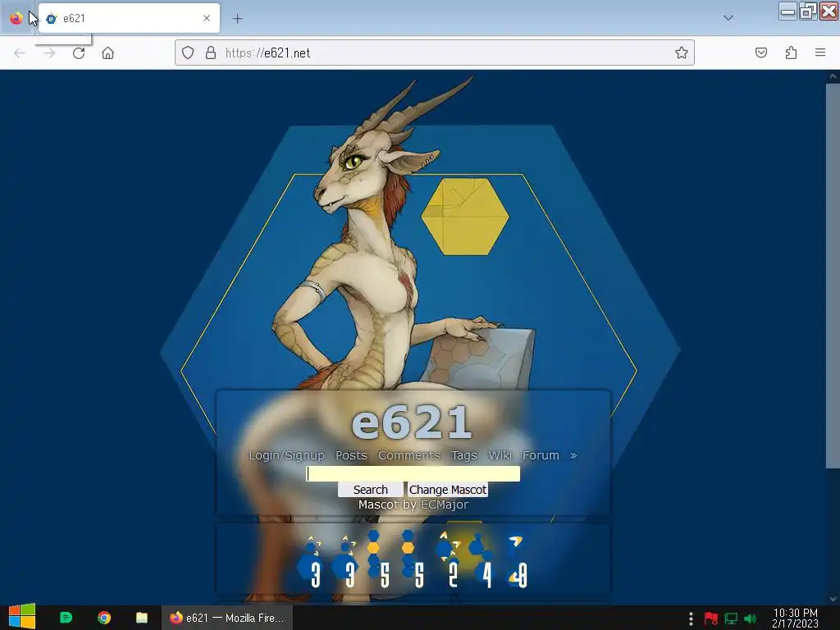Show hidden tray icons dots

click(x=691, y=619)
